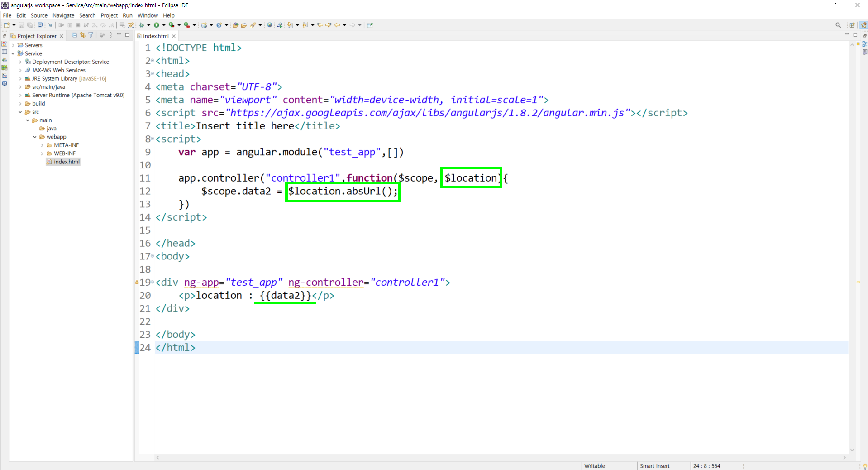Open the Window menu
This screenshot has height=470, width=868.
point(148,15)
